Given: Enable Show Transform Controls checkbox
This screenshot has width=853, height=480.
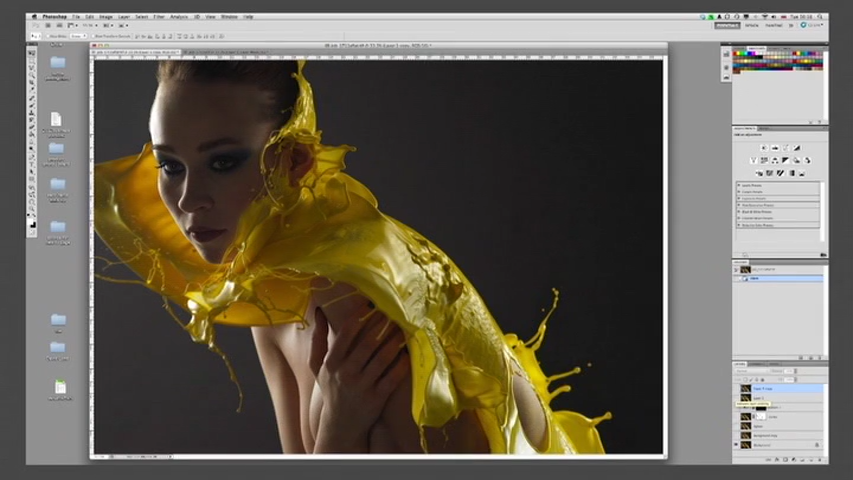Looking at the screenshot, I should (93, 36).
